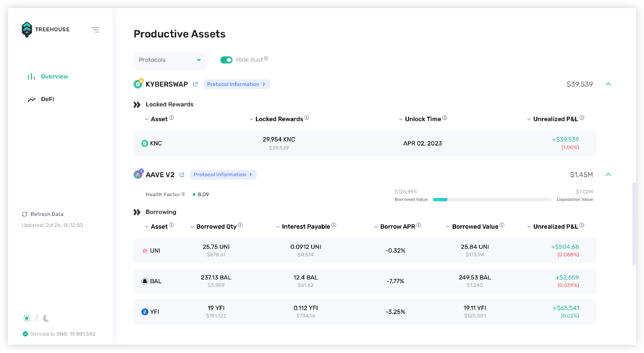Open Aave V2 external link icon
644x353 pixels.
182,174
